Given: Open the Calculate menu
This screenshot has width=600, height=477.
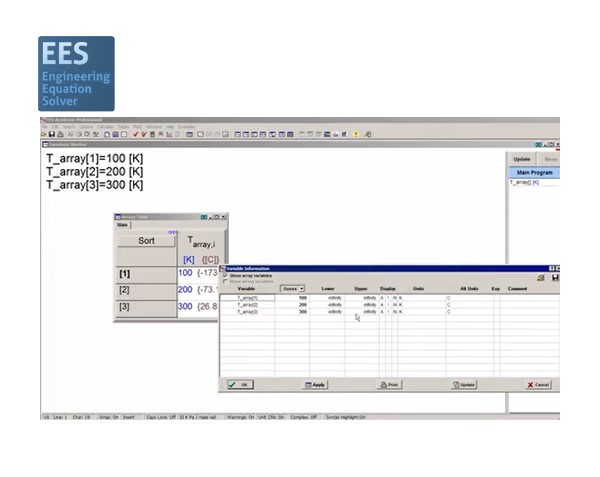Looking at the screenshot, I should point(105,127).
